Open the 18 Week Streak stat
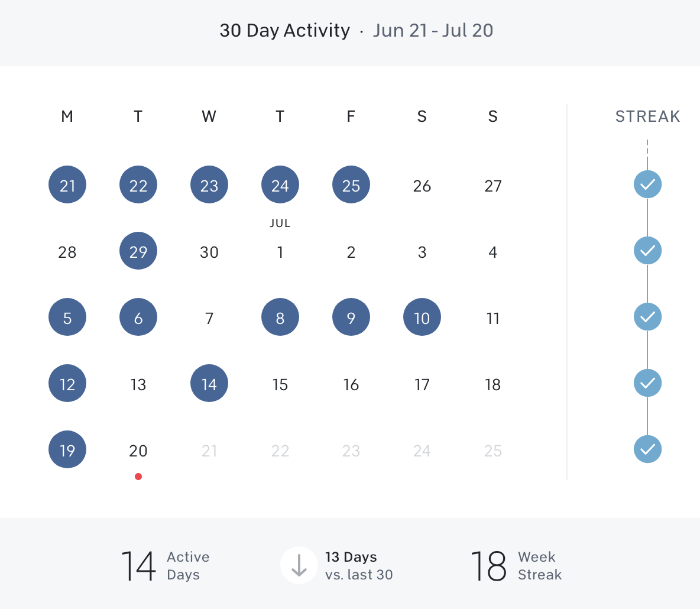Screen dimensions: 700x609 tap(516, 566)
